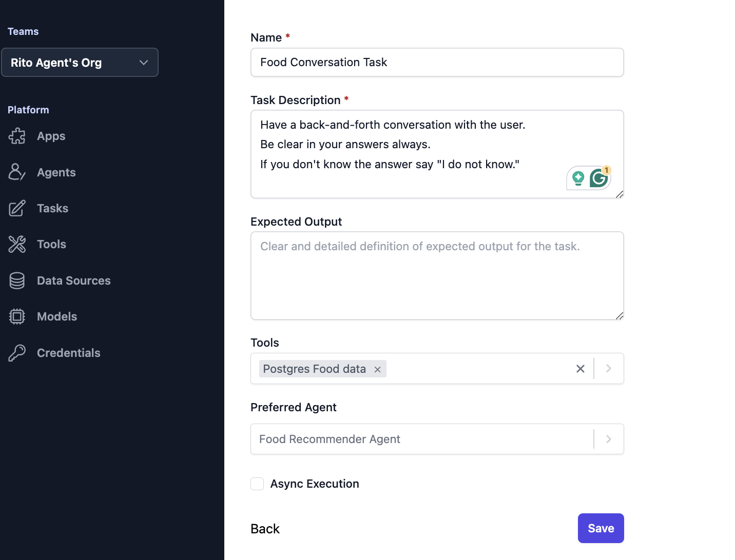The width and height of the screenshot is (735, 560).
Task: Clear all selected tools
Action: 581,369
